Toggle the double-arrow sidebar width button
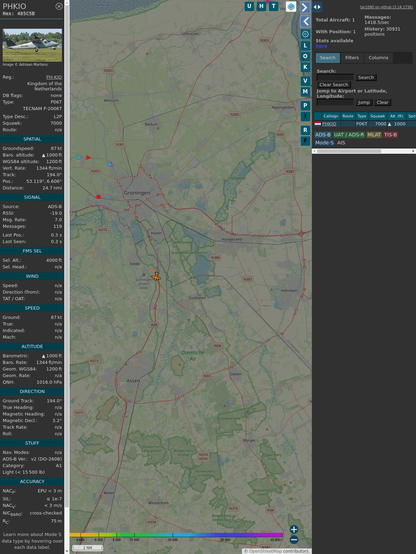The image size is (416, 554). pos(317,7)
